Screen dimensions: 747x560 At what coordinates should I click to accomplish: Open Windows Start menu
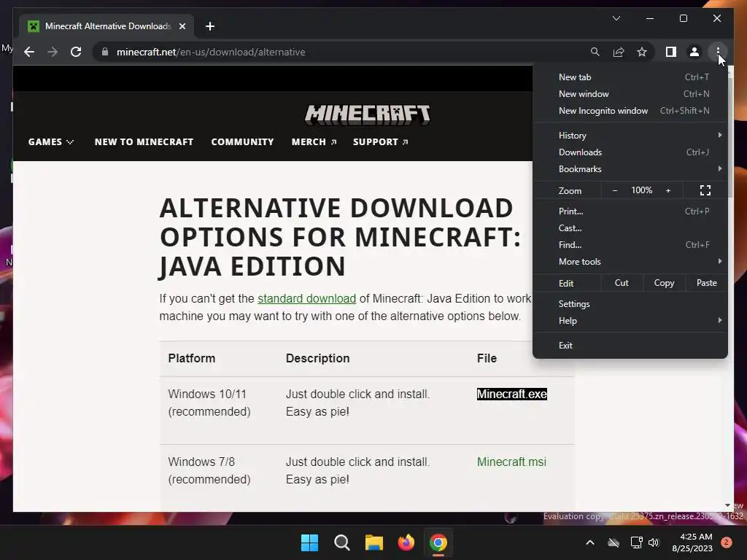[x=309, y=542]
